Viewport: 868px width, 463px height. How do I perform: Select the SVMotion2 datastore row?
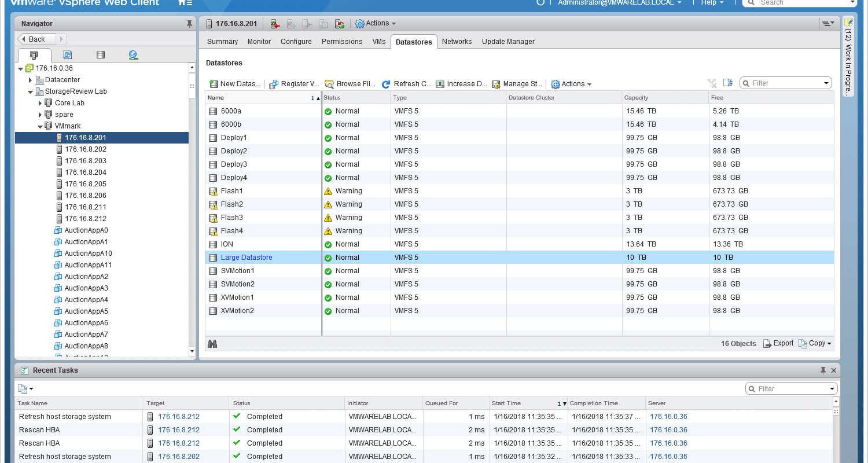pos(520,284)
